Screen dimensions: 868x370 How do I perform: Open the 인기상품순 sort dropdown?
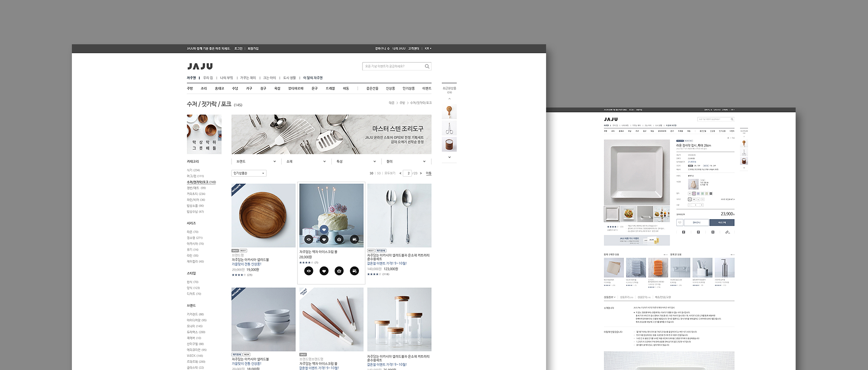(249, 173)
